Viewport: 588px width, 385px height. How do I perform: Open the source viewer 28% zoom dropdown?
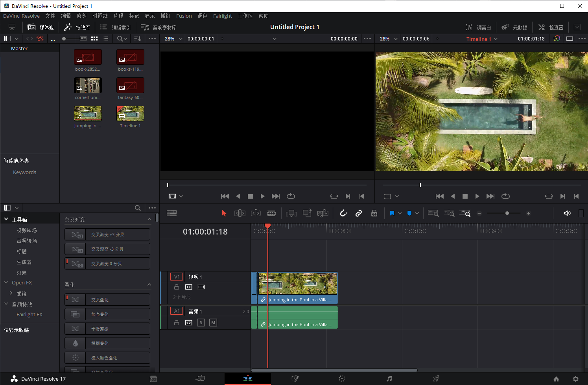click(x=173, y=39)
